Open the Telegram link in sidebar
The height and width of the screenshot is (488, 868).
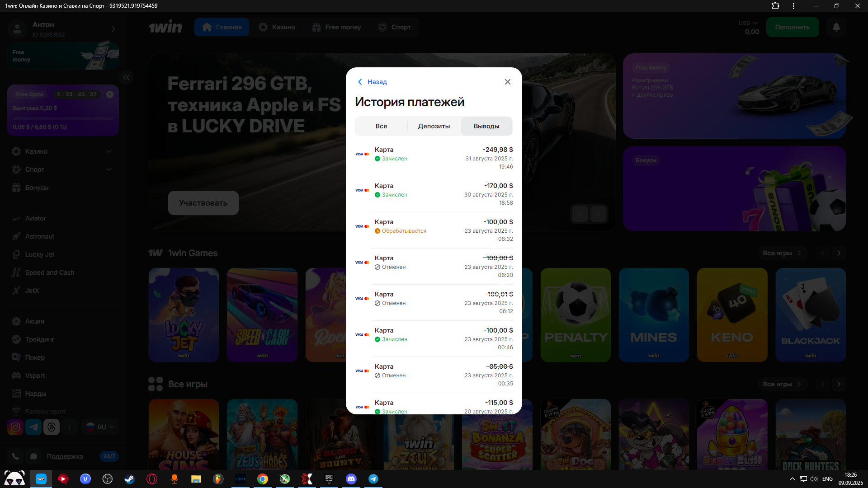tap(33, 427)
